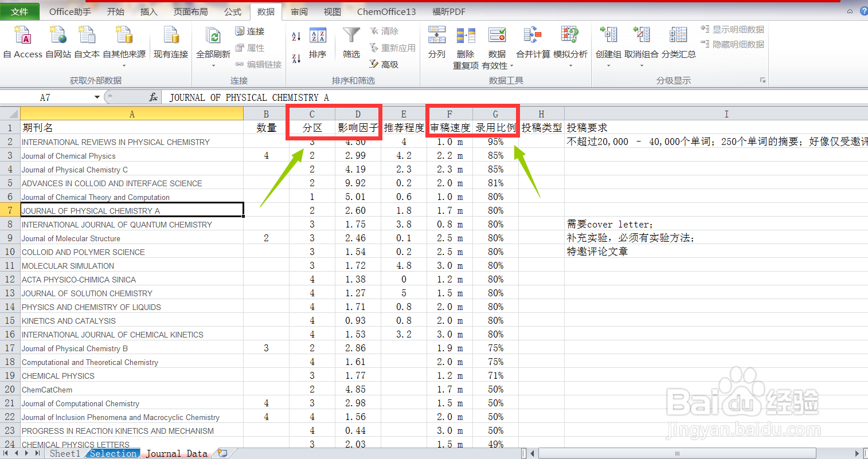Switch to Journal Data worksheet tab
868x459 pixels.
tap(176, 453)
